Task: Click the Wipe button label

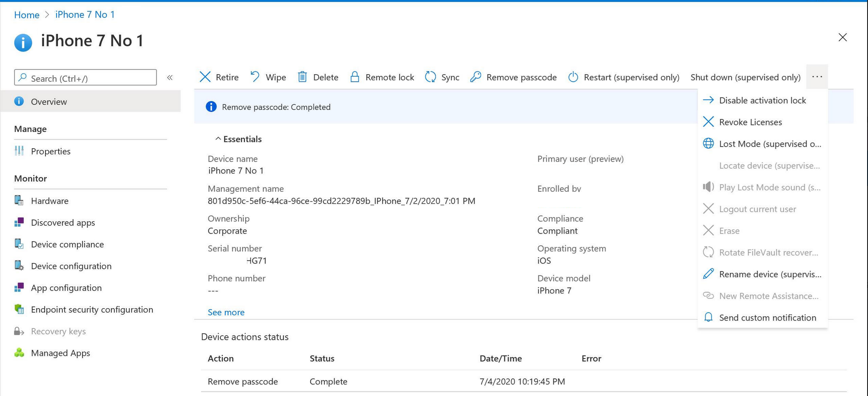Action: [x=276, y=77]
